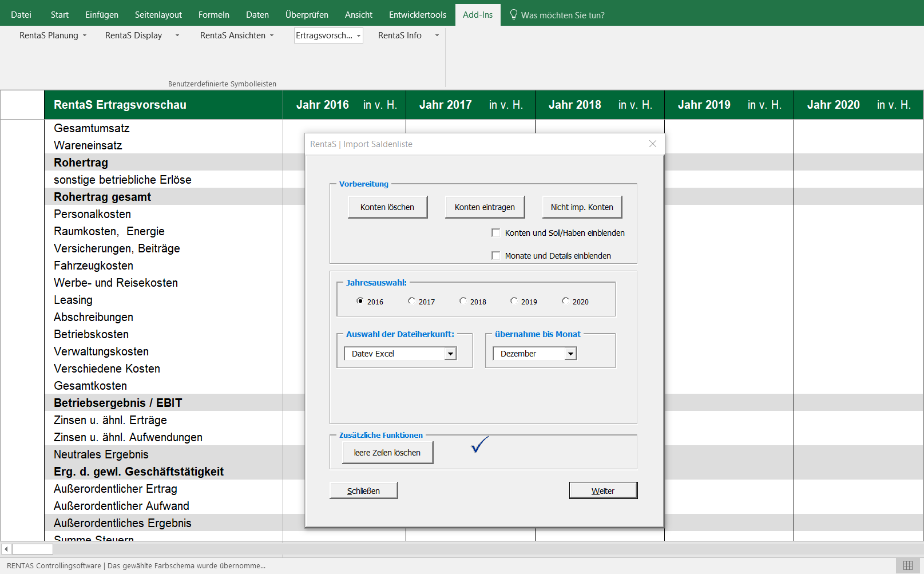Switch to the Formeln tab
924x574 pixels.
point(213,14)
